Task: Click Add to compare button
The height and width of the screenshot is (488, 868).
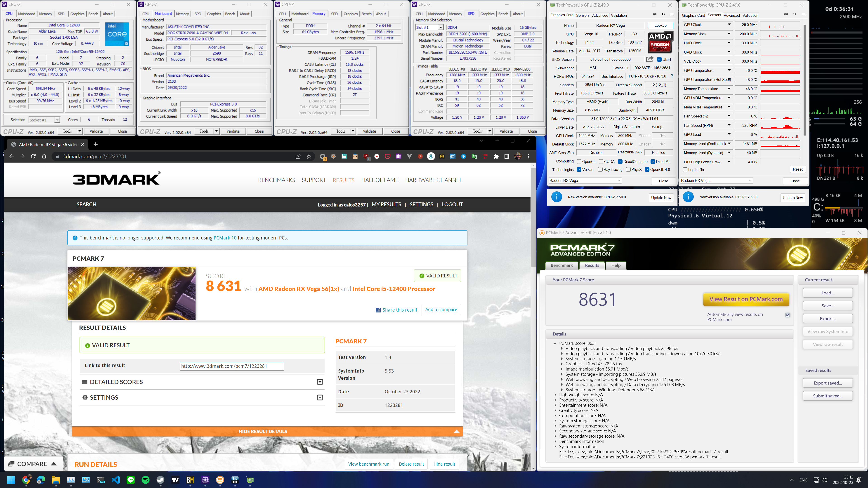Action: click(x=441, y=310)
